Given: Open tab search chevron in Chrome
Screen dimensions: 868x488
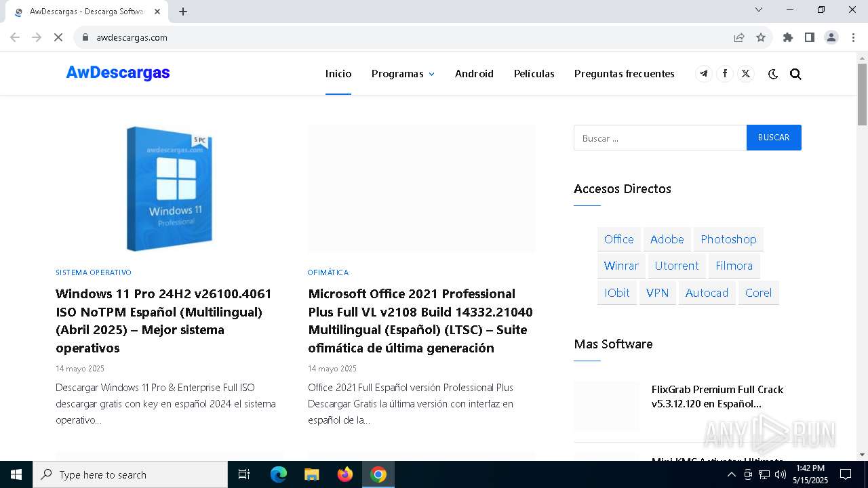Looking at the screenshot, I should coord(759,9).
